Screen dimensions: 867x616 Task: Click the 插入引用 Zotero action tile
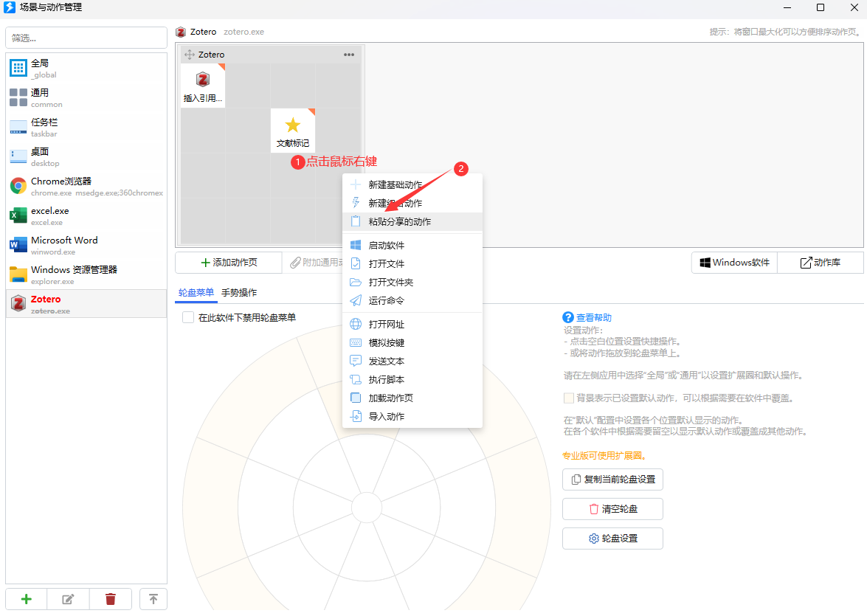pos(203,86)
